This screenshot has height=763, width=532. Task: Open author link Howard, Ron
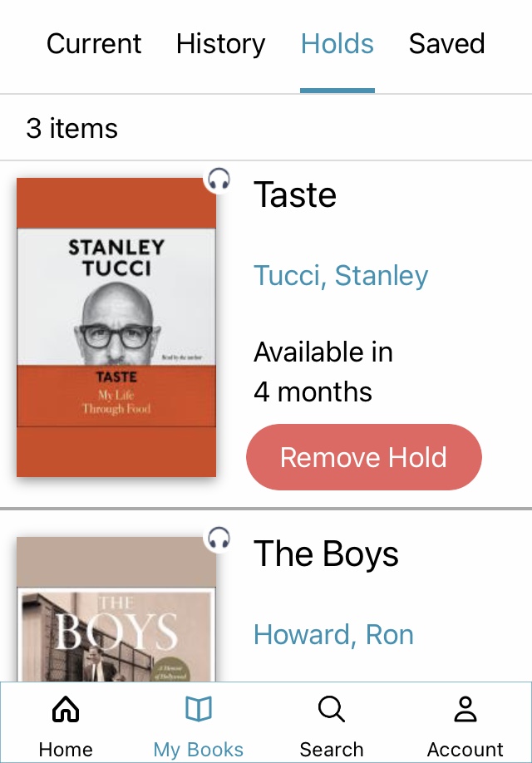(333, 635)
